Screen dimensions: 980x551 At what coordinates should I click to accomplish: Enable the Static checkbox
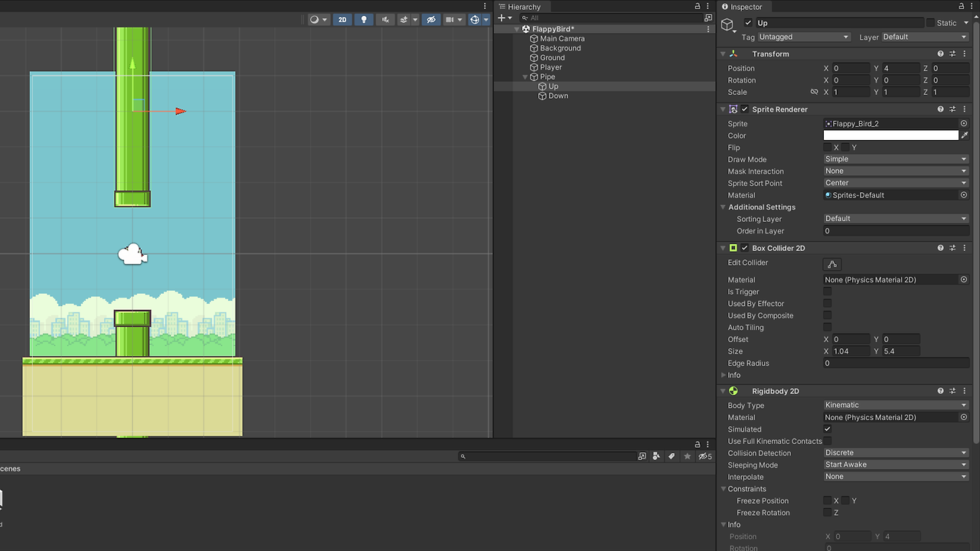pos(930,23)
